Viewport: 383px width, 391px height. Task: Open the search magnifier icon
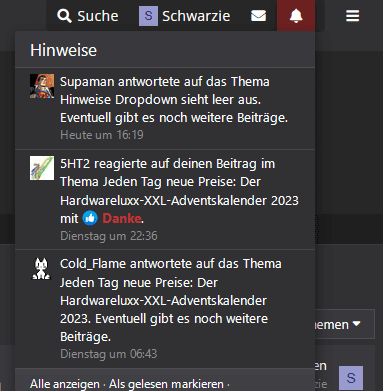coord(64,16)
